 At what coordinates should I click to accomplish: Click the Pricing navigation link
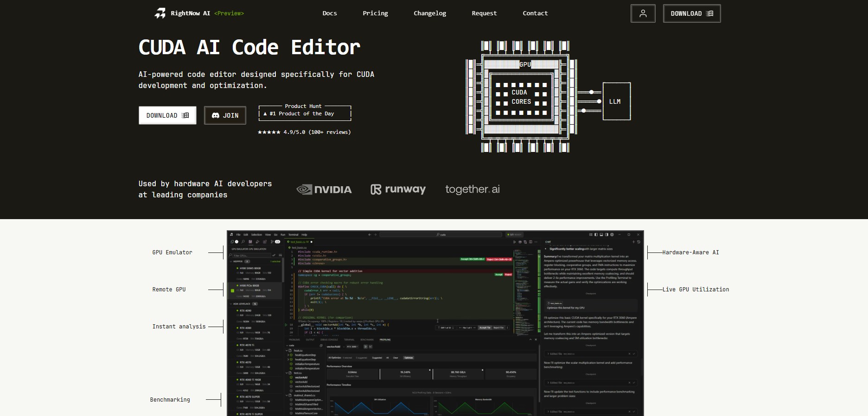375,13
